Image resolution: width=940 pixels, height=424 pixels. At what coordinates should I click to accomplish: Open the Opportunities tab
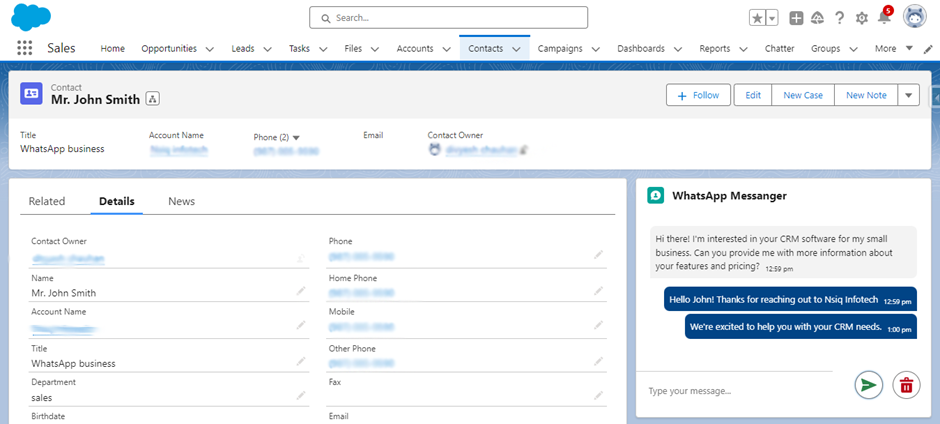pos(169,49)
